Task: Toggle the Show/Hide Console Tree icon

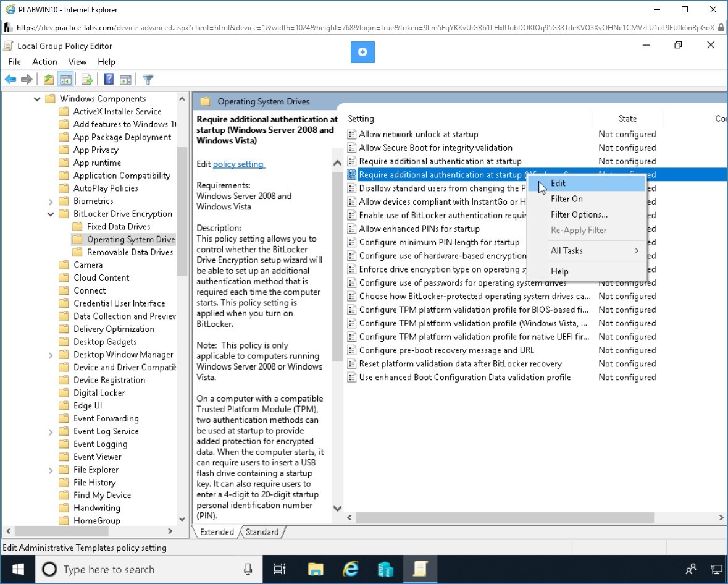Action: 65,80
